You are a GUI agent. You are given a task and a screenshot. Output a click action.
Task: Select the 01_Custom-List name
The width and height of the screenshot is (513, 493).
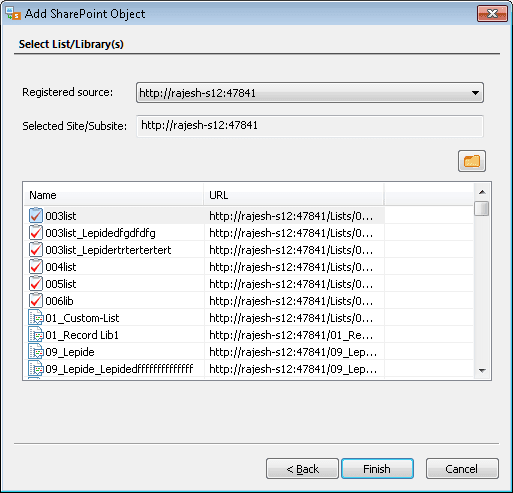tap(82, 318)
